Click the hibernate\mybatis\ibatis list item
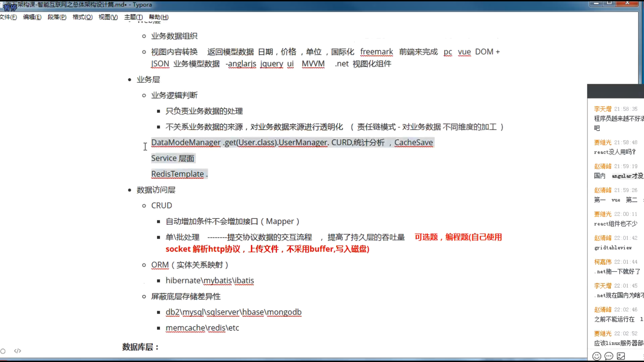The image size is (644, 362). (210, 281)
